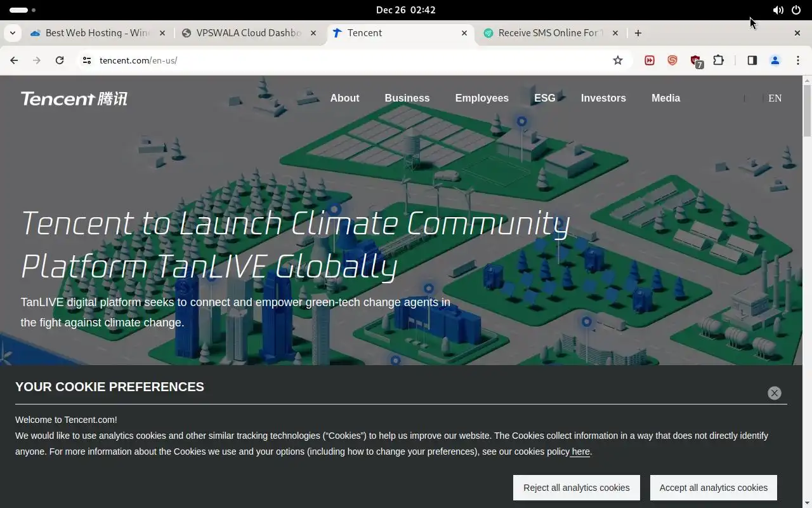Open the shield extension with badge 7
Viewport: 812px width, 508px height.
696,61
